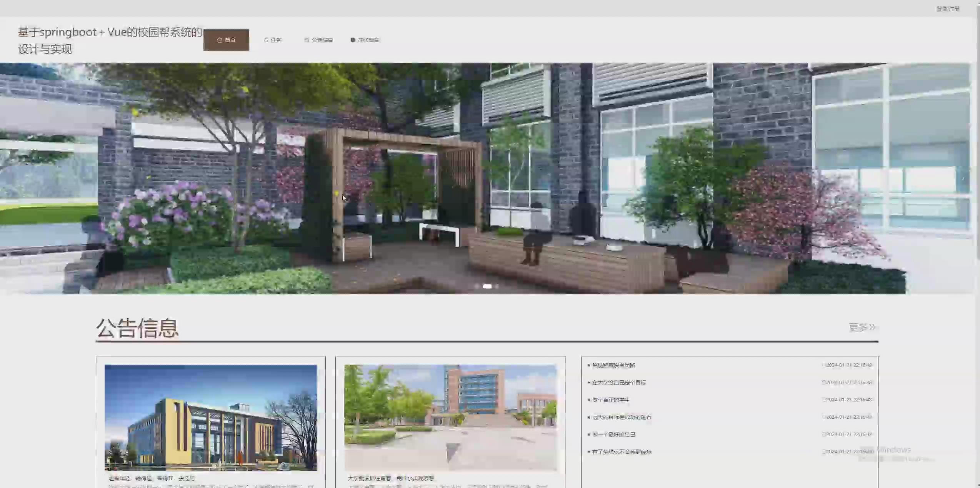Click the 更多 link beside 公告信息
This screenshot has width=980, height=488.
pos(862,327)
